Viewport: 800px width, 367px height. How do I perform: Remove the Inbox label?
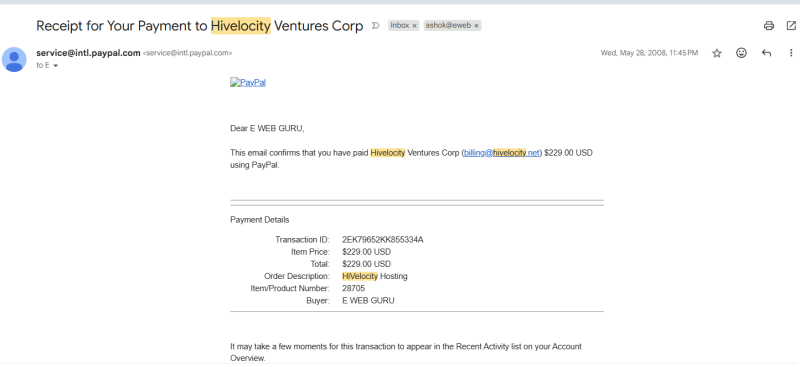414,26
